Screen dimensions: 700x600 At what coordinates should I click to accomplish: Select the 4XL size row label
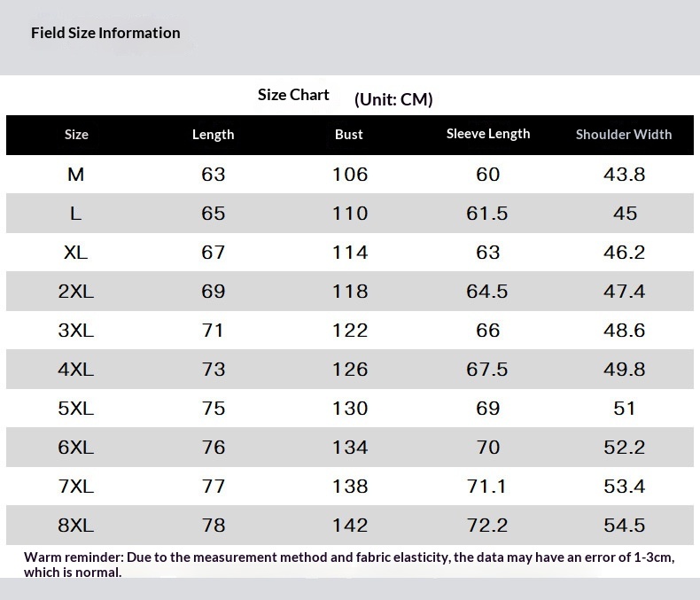[76, 370]
